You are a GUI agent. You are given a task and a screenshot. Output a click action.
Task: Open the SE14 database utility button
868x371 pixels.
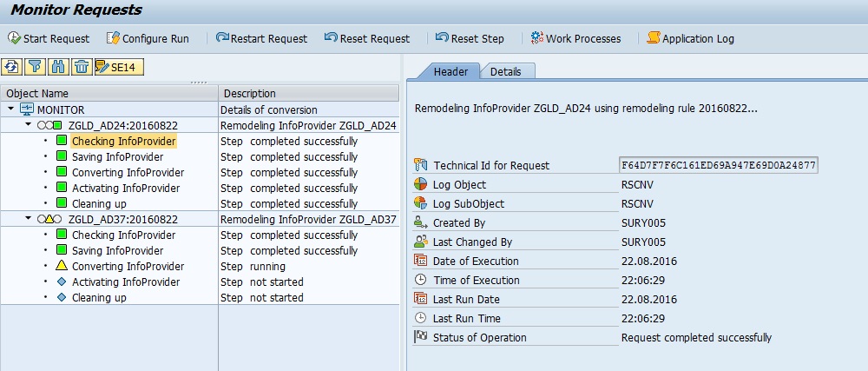(x=119, y=67)
